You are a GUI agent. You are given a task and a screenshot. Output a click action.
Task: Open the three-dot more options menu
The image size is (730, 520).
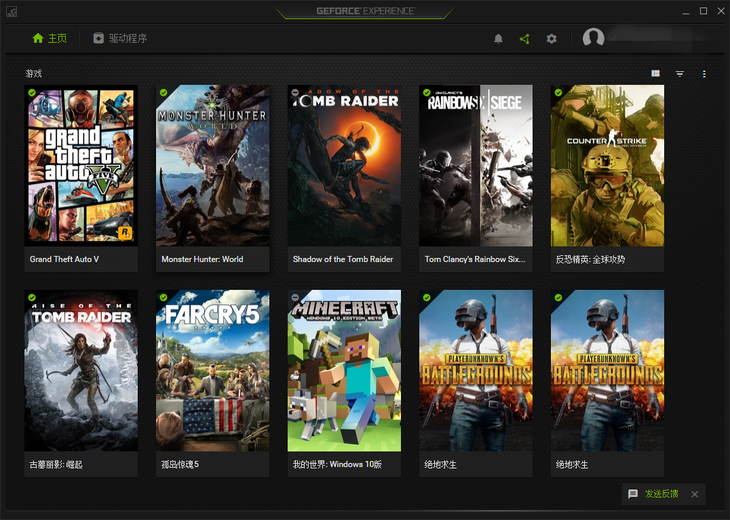(704, 74)
